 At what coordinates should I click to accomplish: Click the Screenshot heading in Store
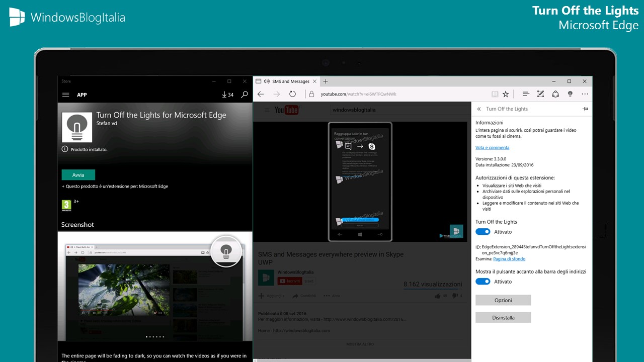pyautogui.click(x=77, y=225)
